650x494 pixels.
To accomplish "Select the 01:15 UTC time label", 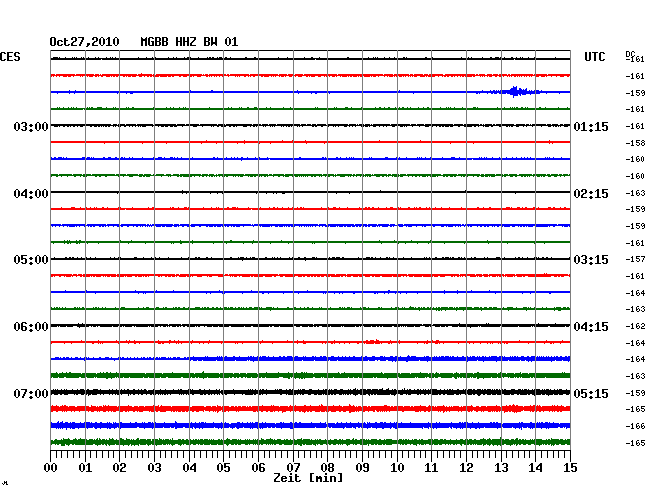I will (591, 126).
